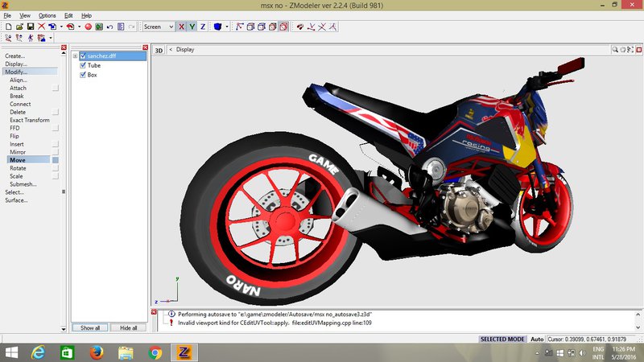Viewport: 644px width, 362px height.
Task: Save the scene using the floppy disk icon
Action: [31, 27]
